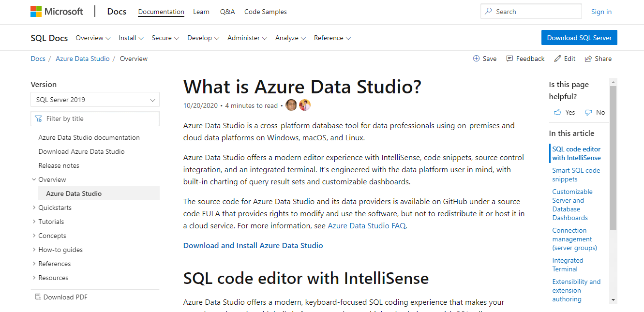Open the Azure Data Studio FAQ link

(x=367, y=225)
